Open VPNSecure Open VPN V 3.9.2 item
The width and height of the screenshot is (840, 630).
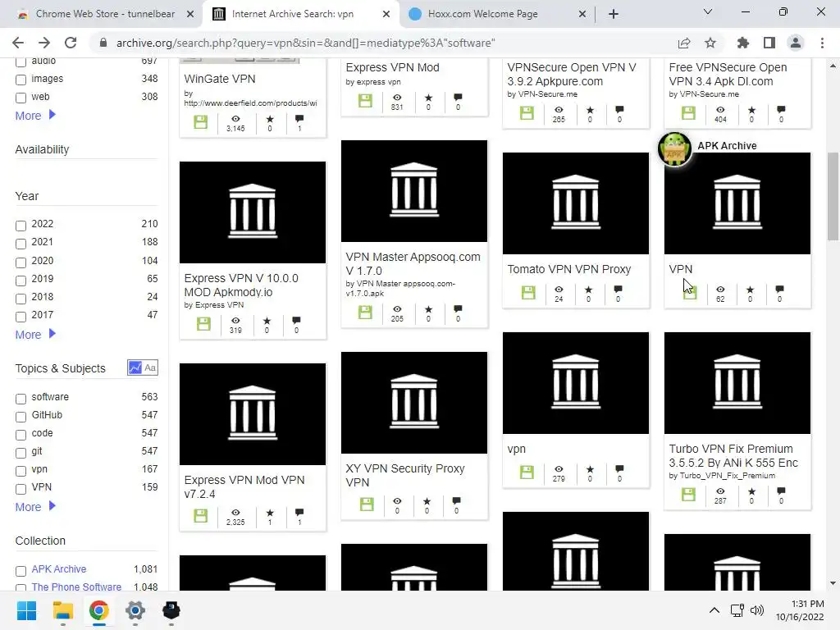coord(572,75)
